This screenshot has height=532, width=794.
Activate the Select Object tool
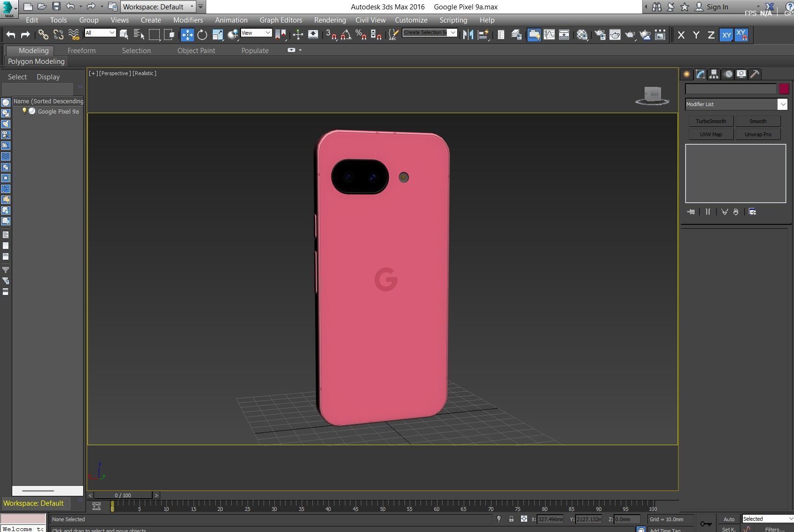(x=124, y=34)
